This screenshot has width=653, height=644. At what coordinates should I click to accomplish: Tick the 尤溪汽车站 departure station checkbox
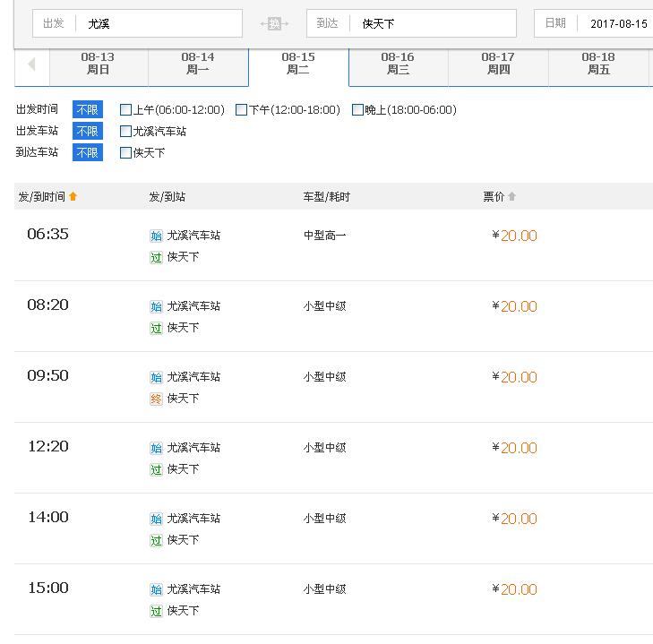[x=125, y=132]
